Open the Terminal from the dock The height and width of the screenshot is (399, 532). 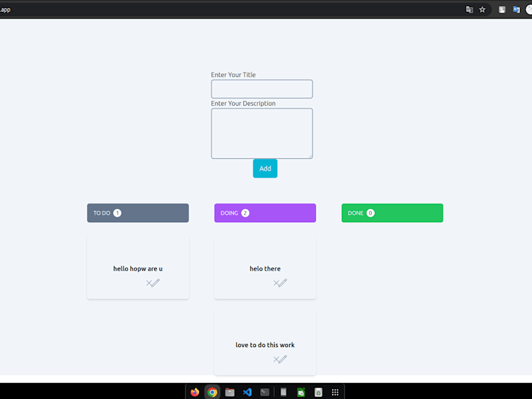pos(265,392)
